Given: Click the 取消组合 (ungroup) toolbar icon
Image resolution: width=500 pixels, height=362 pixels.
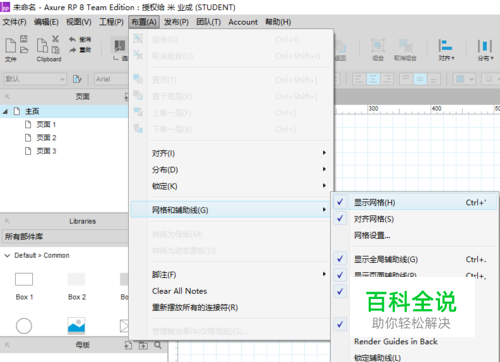Looking at the screenshot, I should (x=406, y=46).
